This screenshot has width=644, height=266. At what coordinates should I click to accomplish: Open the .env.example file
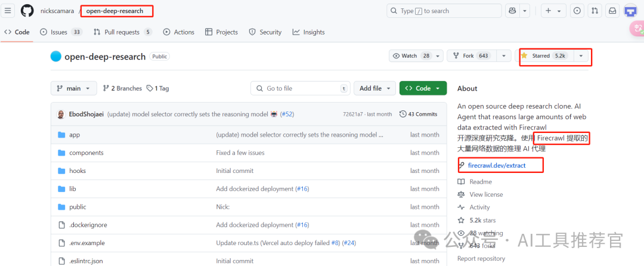pyautogui.click(x=87, y=243)
